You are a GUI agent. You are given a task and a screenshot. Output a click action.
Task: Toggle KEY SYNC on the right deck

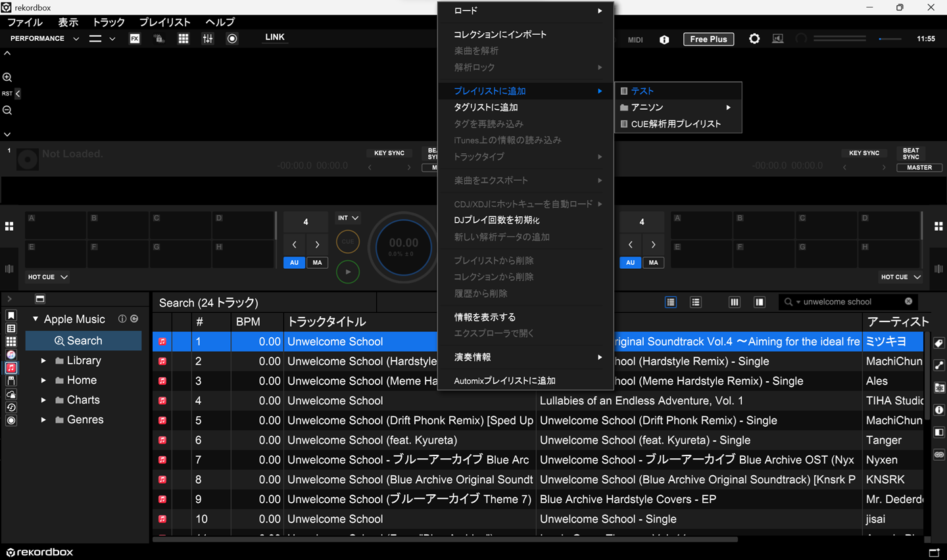pyautogui.click(x=864, y=153)
